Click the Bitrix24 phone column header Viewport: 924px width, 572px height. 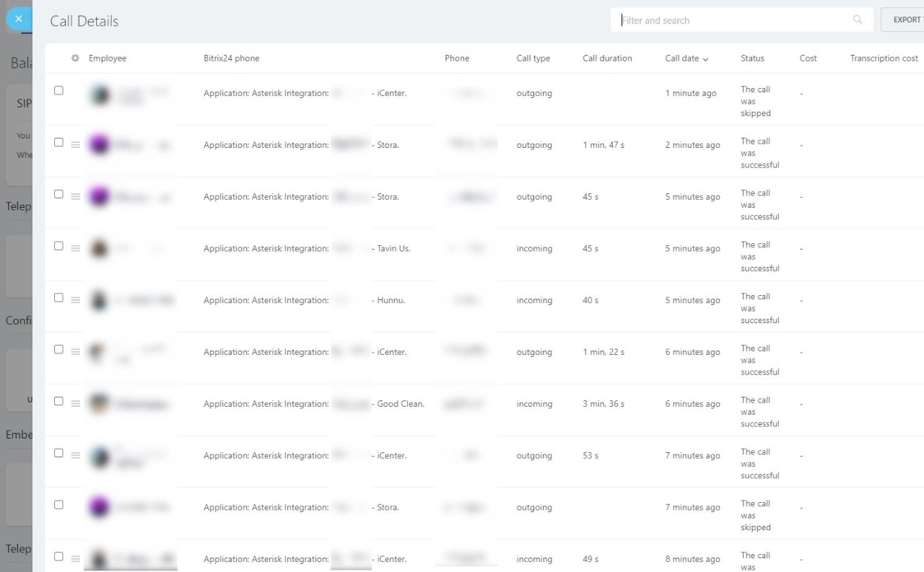coord(231,58)
